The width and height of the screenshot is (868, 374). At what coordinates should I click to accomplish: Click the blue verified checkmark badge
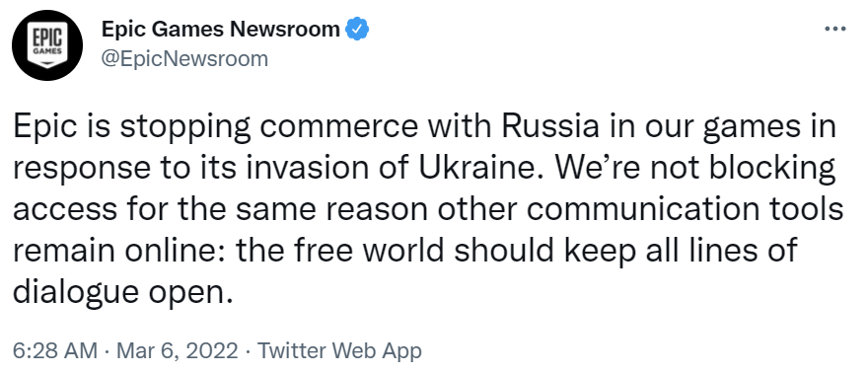pos(358,29)
